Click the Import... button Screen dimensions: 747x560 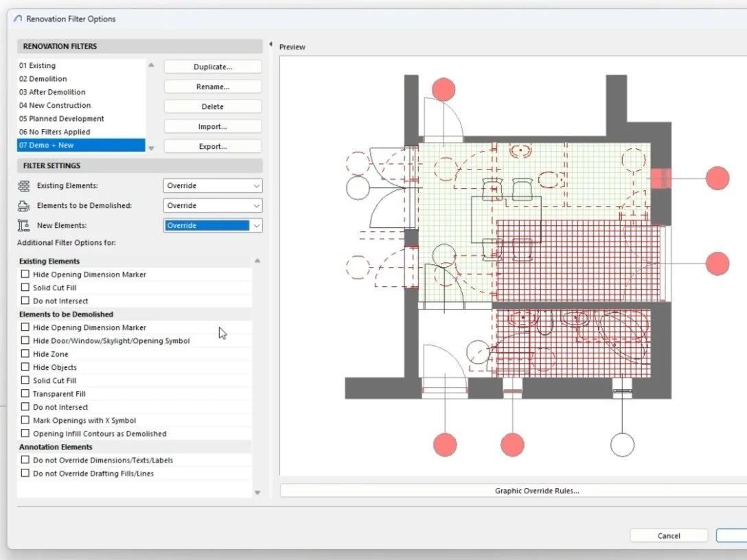click(x=213, y=127)
